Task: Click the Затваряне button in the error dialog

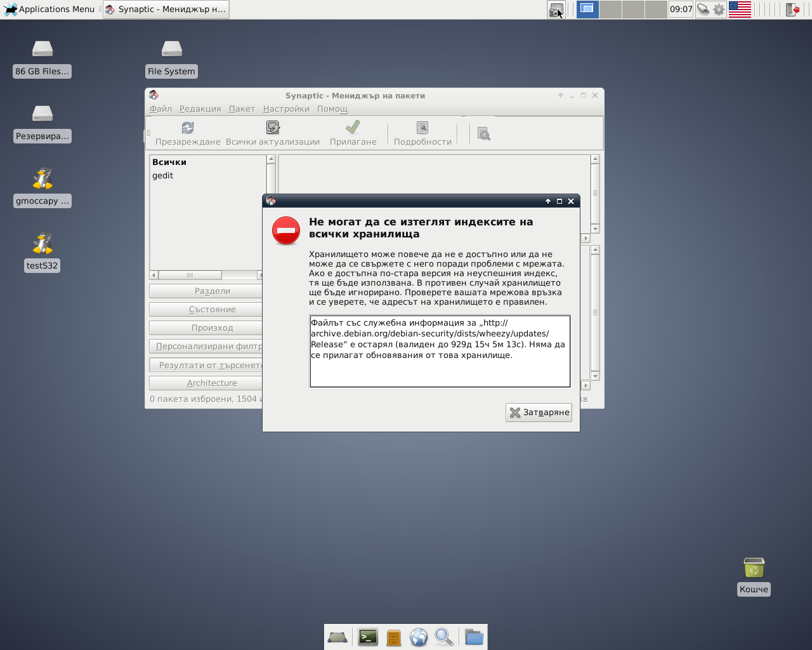Action: 539,413
